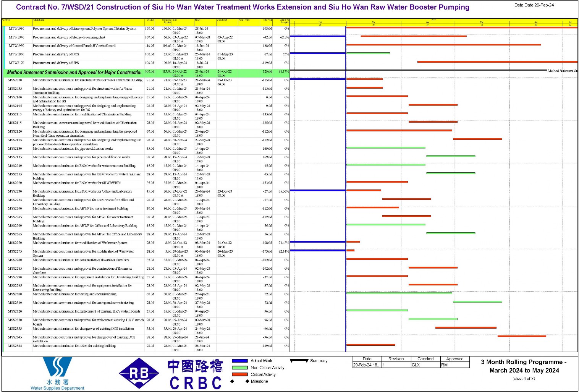Click the Approved header in revision table

point(455,359)
